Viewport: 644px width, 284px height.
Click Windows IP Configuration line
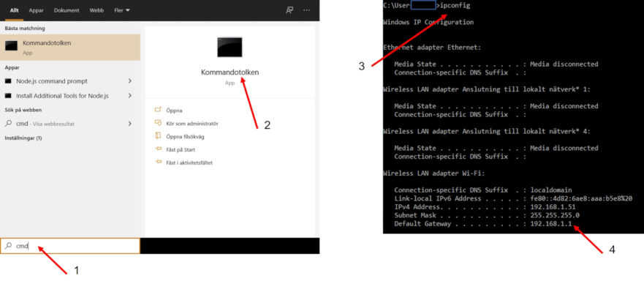(x=428, y=22)
